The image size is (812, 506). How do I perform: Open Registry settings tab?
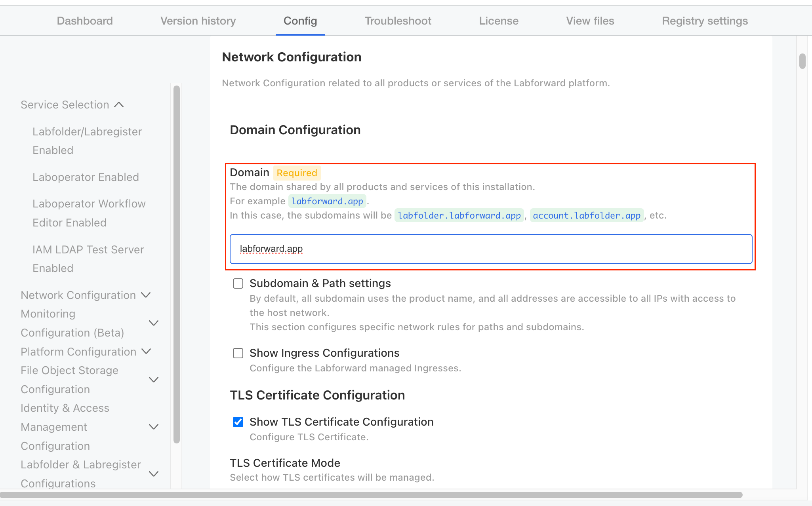[x=705, y=21]
